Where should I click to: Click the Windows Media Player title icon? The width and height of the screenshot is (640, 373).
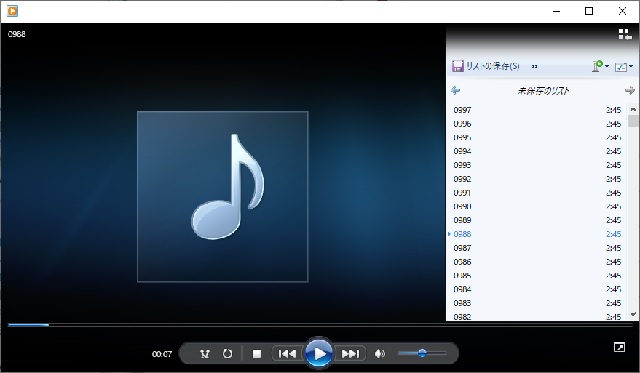(x=12, y=11)
